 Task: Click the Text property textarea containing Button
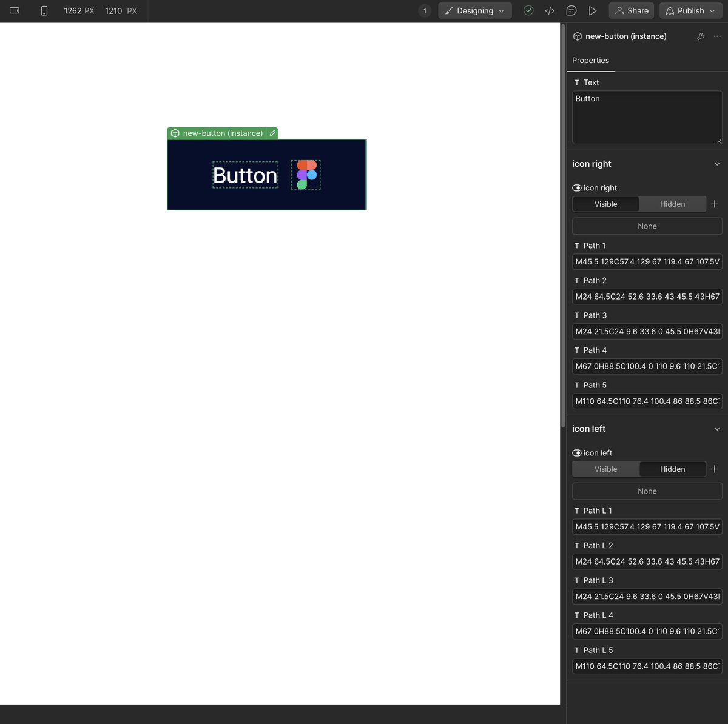click(647, 118)
